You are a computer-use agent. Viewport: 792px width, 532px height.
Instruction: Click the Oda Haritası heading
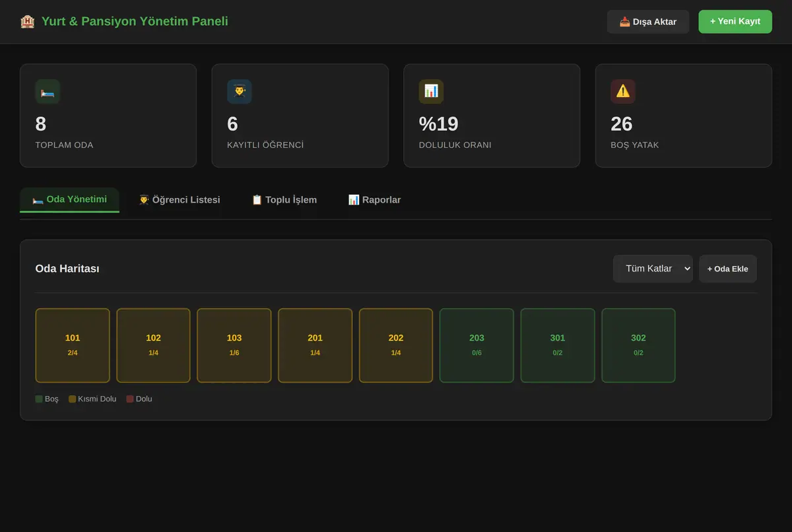67,269
